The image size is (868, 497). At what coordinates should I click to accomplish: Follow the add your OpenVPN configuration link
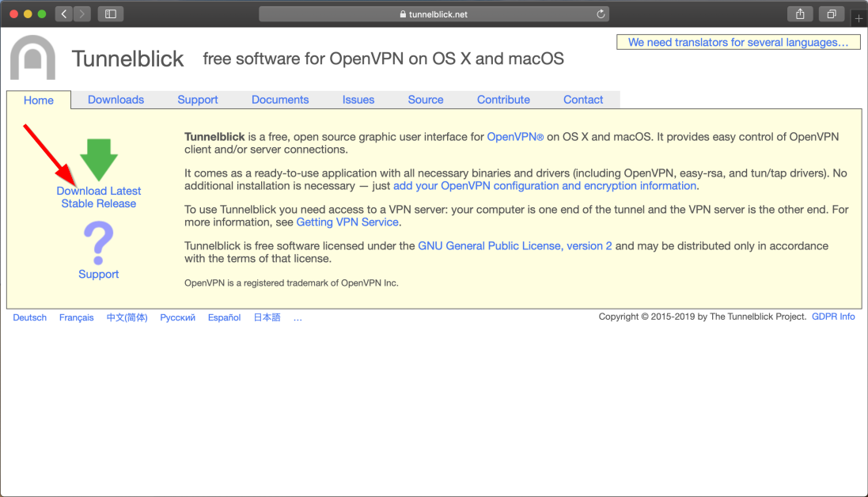544,186
